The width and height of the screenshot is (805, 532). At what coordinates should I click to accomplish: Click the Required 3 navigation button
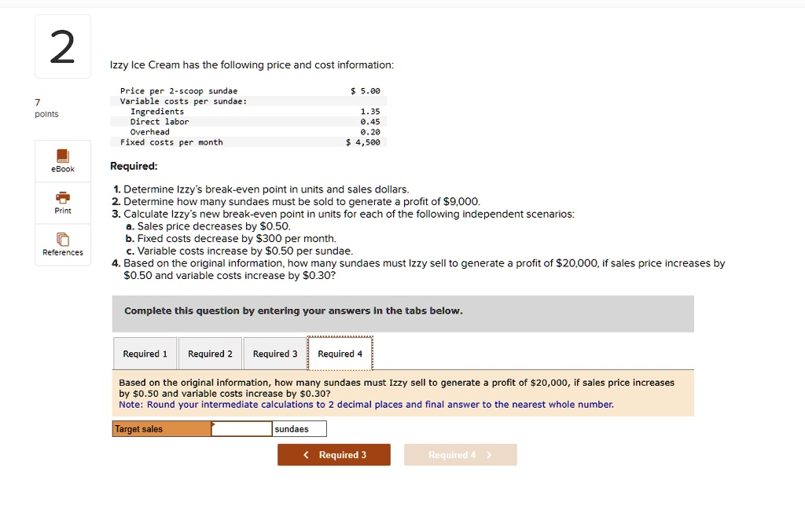(x=333, y=454)
